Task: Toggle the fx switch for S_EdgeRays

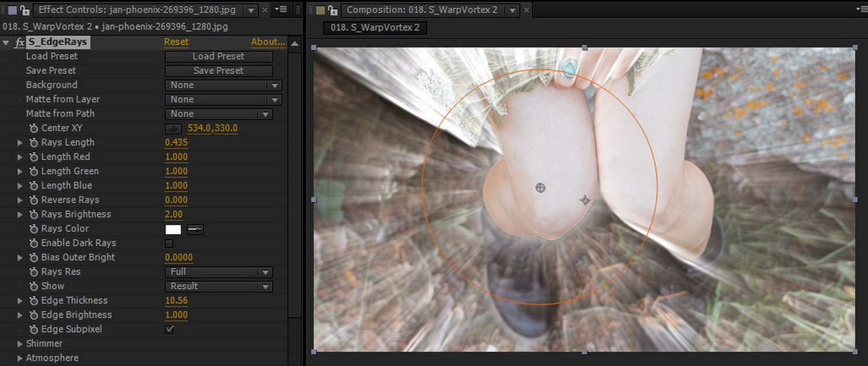Action: [19, 42]
